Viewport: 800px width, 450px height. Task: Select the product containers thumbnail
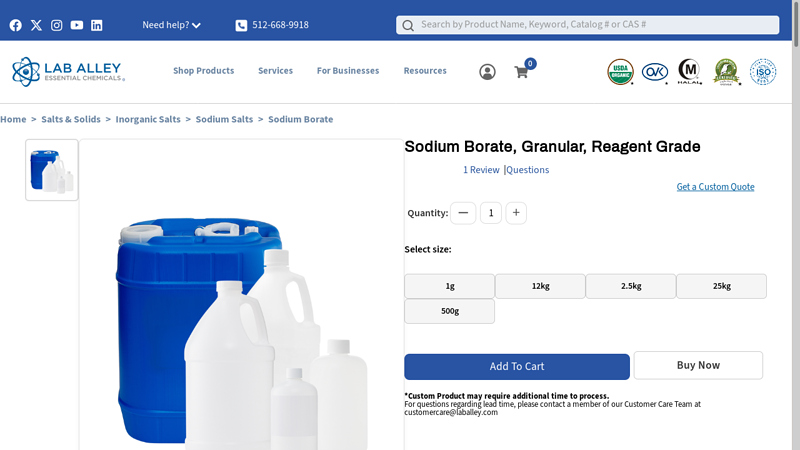coord(52,170)
